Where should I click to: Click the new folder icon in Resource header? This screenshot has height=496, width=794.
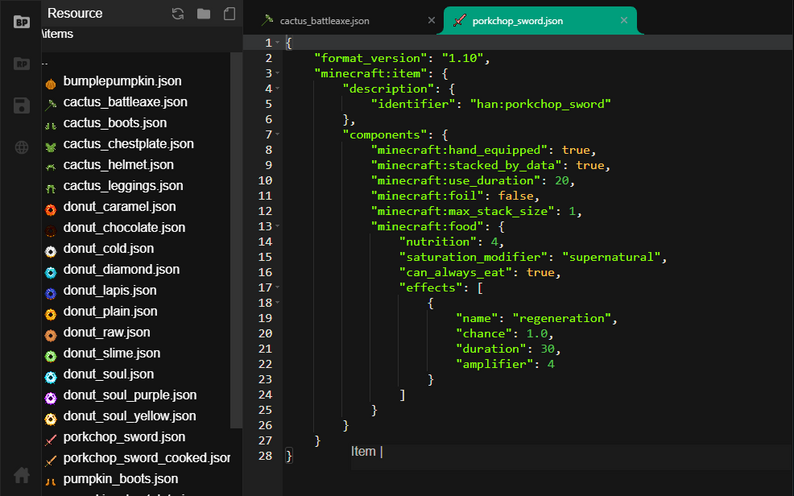pyautogui.click(x=204, y=14)
